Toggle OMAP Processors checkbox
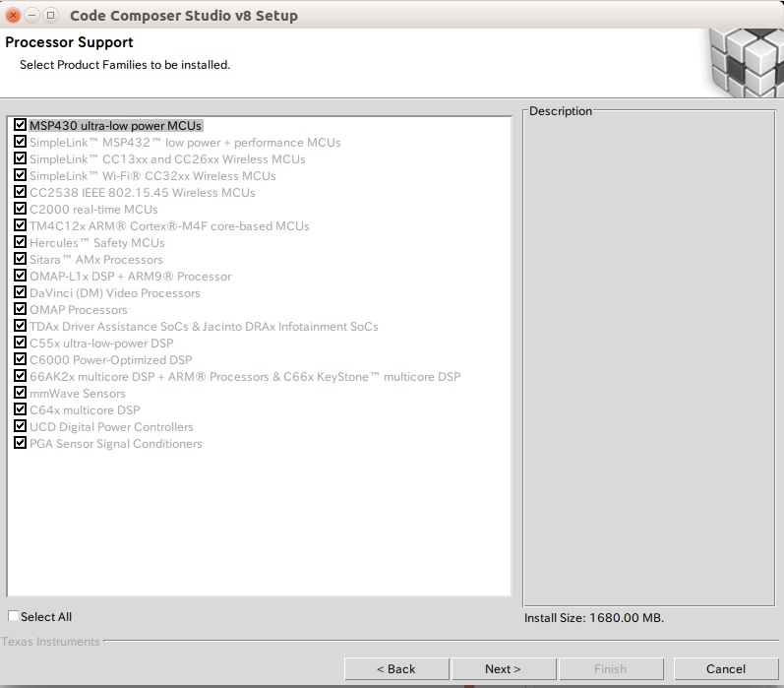 point(20,309)
